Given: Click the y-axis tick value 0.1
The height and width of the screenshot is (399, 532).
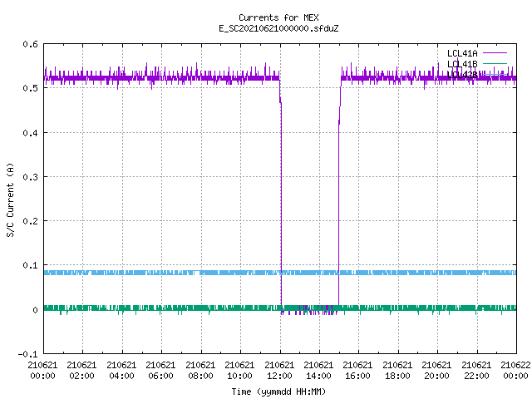Looking at the screenshot, I should pyautogui.click(x=30, y=265).
